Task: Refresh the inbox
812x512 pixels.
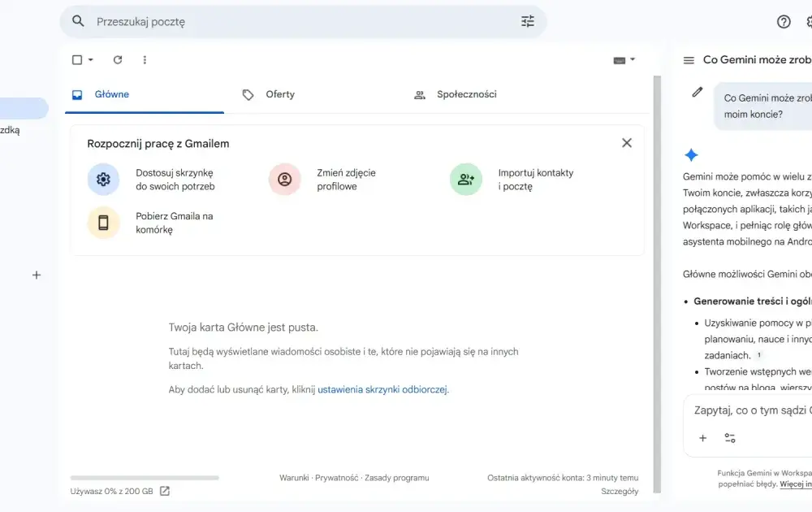Action: point(118,59)
